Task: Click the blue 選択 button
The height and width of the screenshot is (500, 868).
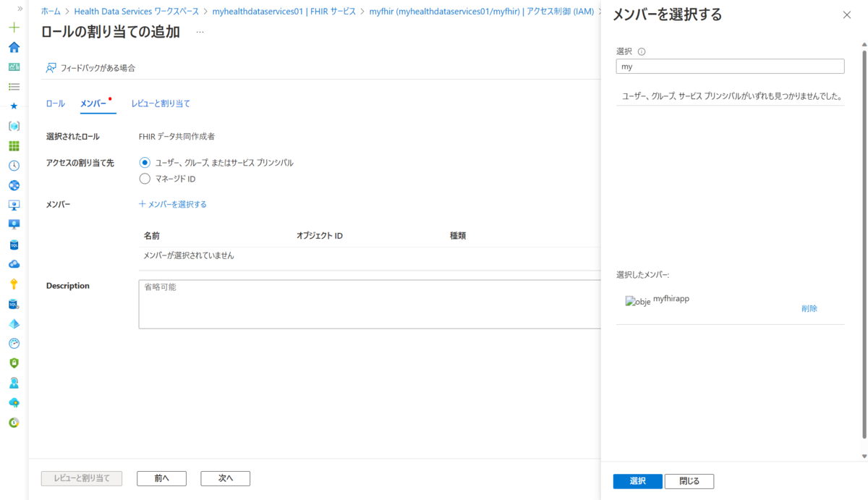Action: point(637,481)
